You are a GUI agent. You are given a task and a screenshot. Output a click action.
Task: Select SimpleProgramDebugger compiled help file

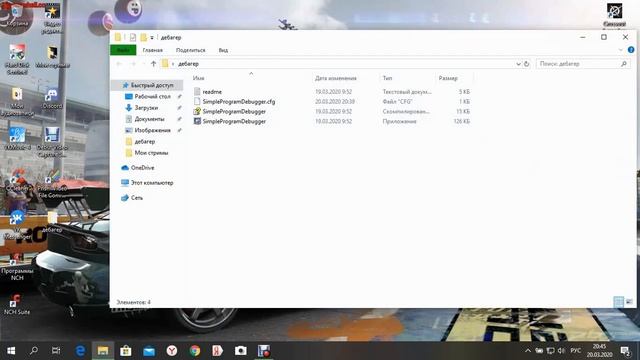click(234, 111)
